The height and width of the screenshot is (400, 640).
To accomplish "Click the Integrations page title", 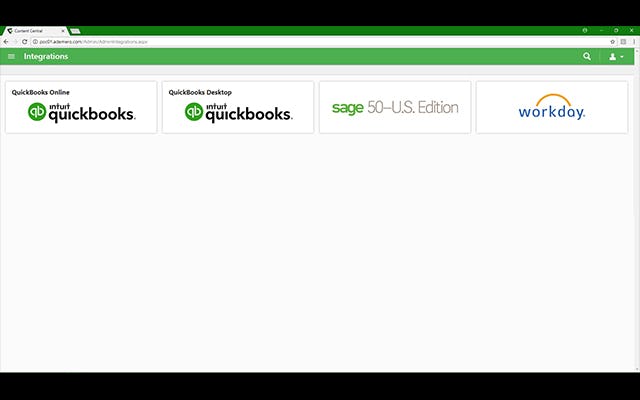I will tap(46, 56).
